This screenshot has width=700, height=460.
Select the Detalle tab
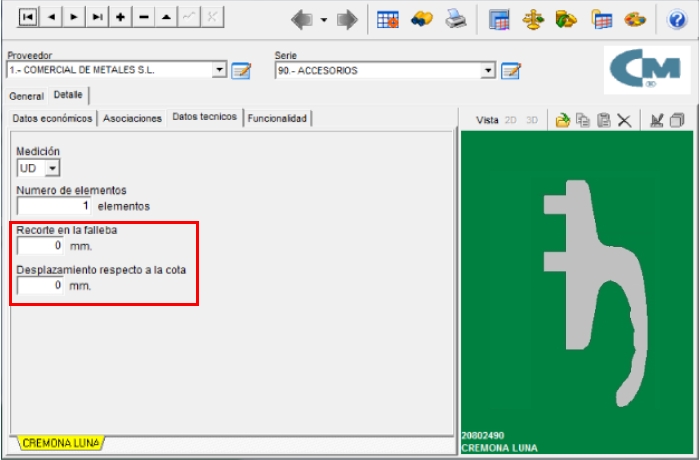[x=68, y=95]
